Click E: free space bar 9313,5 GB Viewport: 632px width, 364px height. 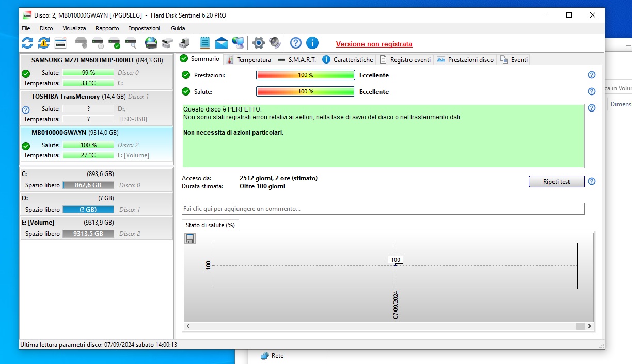[x=88, y=234]
